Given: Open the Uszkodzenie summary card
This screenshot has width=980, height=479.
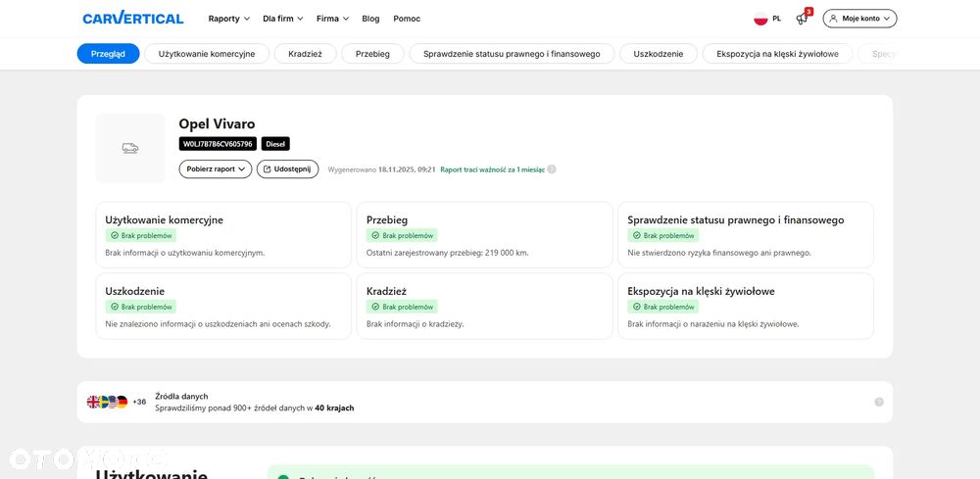Looking at the screenshot, I should (x=223, y=306).
